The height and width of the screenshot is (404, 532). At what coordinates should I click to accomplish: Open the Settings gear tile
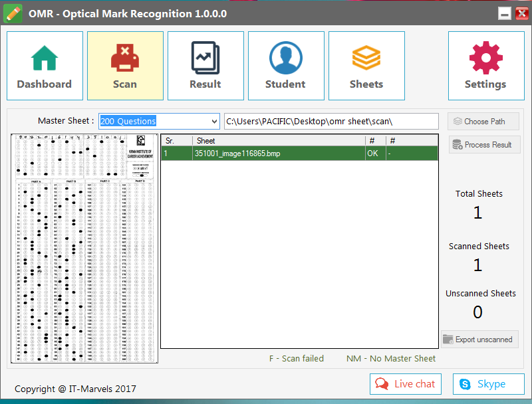(x=486, y=66)
